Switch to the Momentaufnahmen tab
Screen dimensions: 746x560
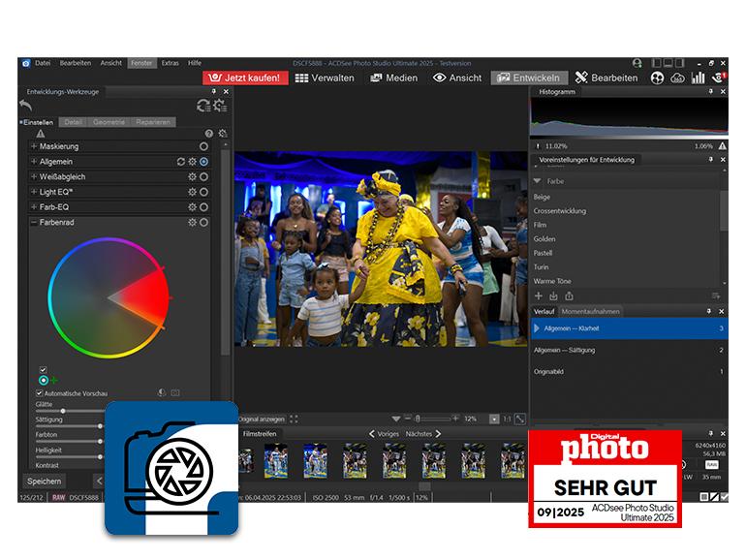coord(590,312)
